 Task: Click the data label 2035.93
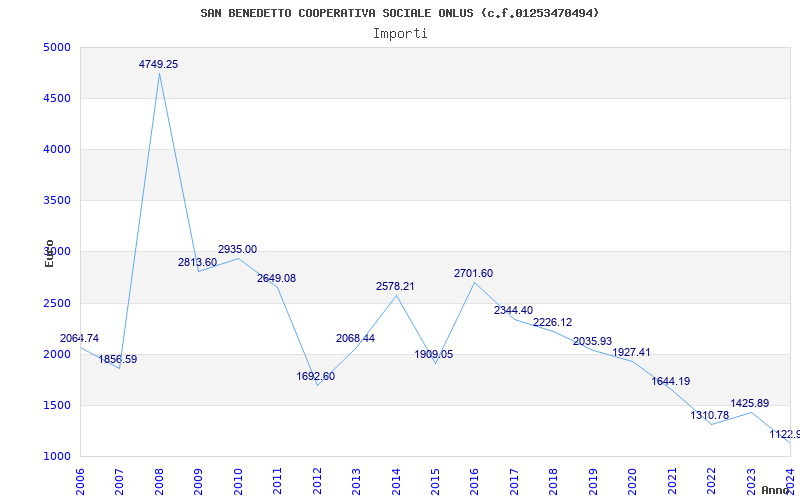[x=593, y=341]
